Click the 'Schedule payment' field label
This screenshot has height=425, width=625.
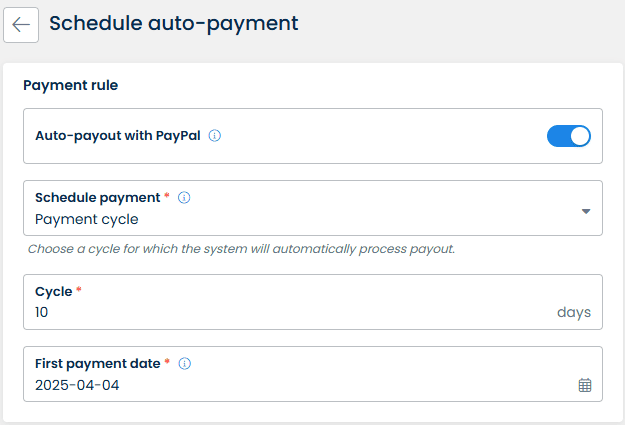(97, 198)
